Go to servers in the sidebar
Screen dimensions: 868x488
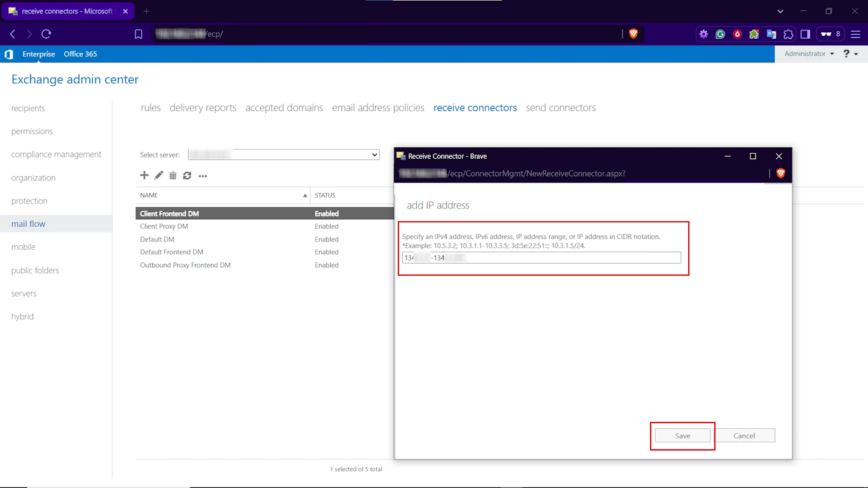[24, 294]
